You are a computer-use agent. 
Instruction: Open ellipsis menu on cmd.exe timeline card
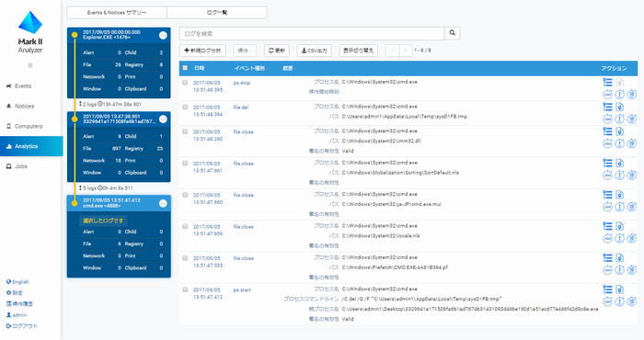tap(163, 203)
